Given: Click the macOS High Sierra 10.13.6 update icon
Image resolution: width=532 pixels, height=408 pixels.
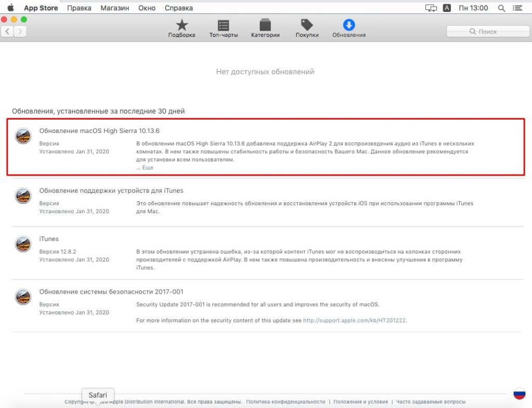Looking at the screenshot, I should (23, 136).
